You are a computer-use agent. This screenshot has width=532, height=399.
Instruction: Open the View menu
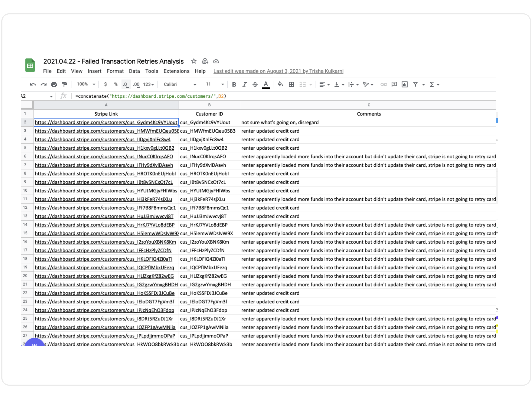point(76,71)
